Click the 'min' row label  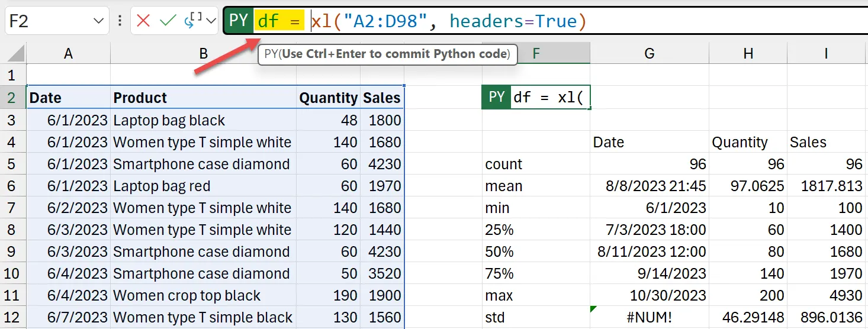pyautogui.click(x=536, y=208)
